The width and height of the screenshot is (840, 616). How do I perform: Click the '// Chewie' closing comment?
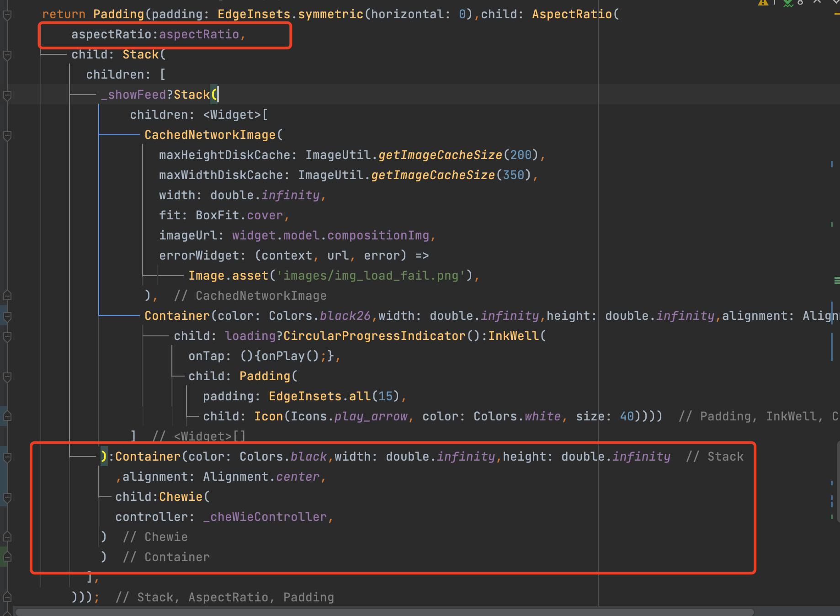155,537
